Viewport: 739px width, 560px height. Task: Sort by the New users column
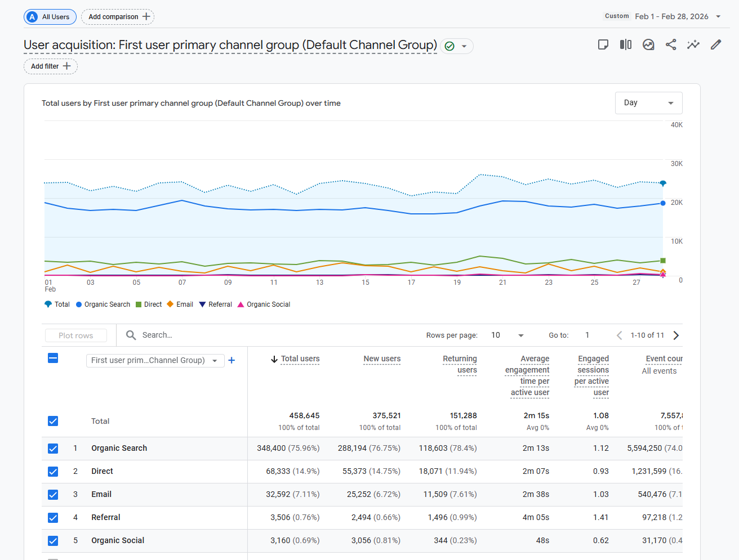[382, 359]
